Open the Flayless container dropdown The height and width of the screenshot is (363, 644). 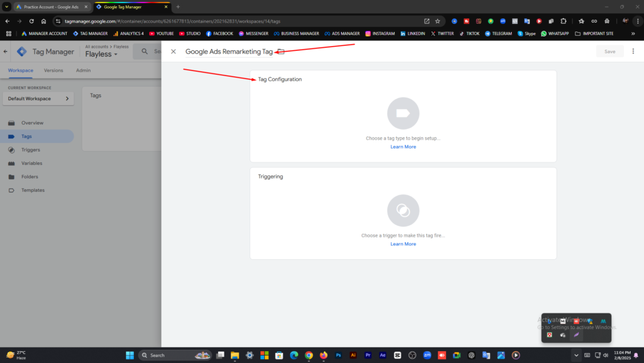(101, 54)
